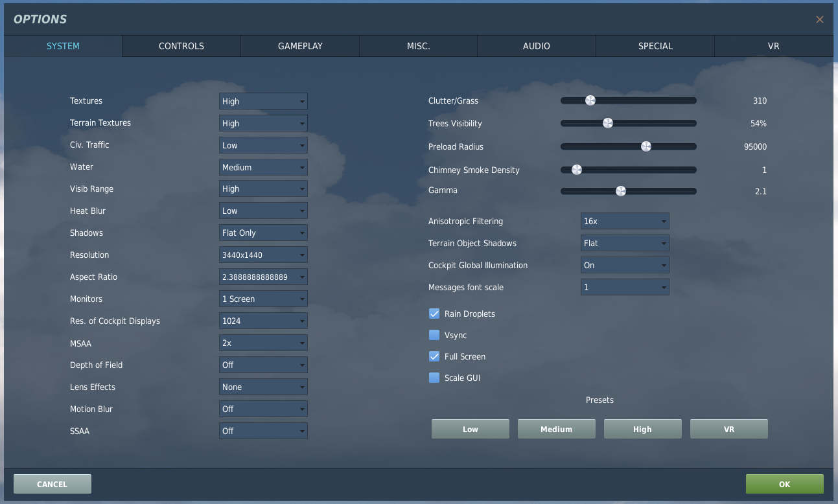Viewport: 838px width, 504px height.
Task: Change the Shadows dropdown set to Flat Only
Action: [x=263, y=233]
